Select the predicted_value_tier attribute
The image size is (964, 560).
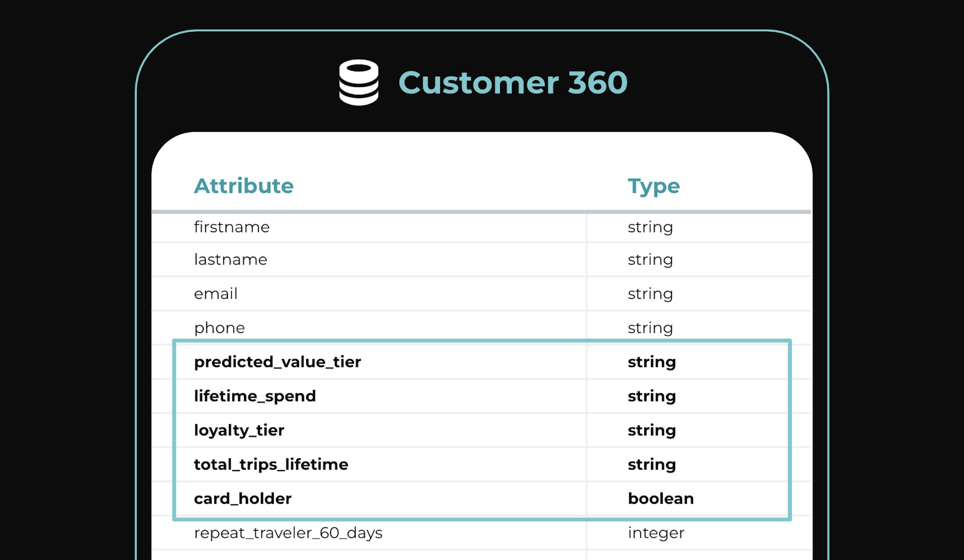tap(278, 362)
